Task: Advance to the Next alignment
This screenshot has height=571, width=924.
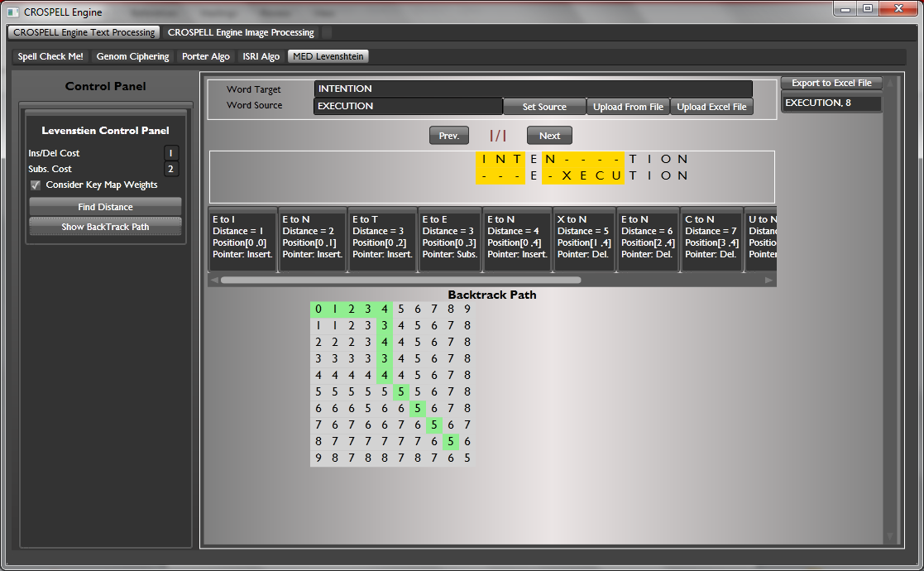Action: click(549, 136)
